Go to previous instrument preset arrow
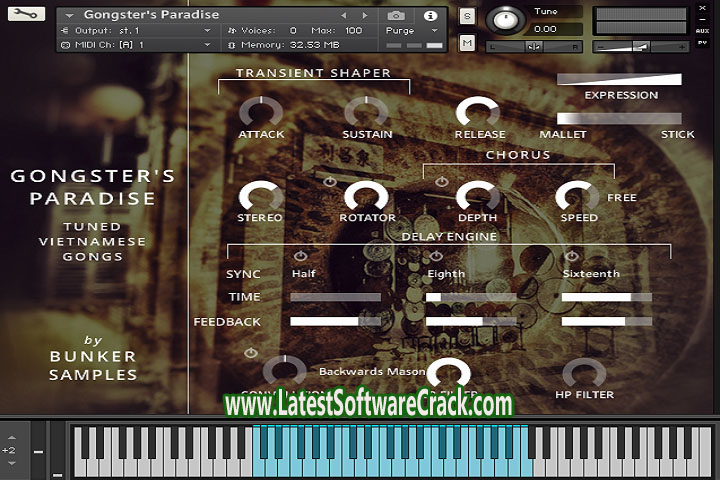The width and height of the screenshot is (720, 480). pyautogui.click(x=343, y=16)
